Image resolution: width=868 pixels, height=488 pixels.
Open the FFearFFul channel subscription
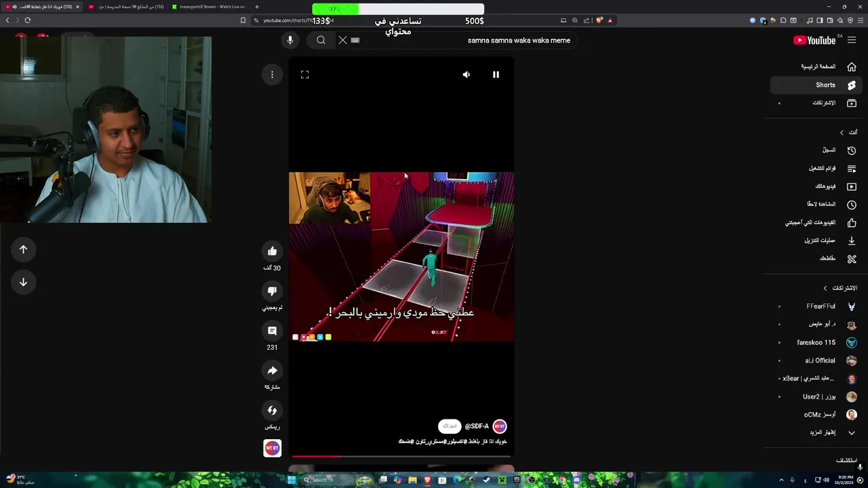[x=816, y=306]
